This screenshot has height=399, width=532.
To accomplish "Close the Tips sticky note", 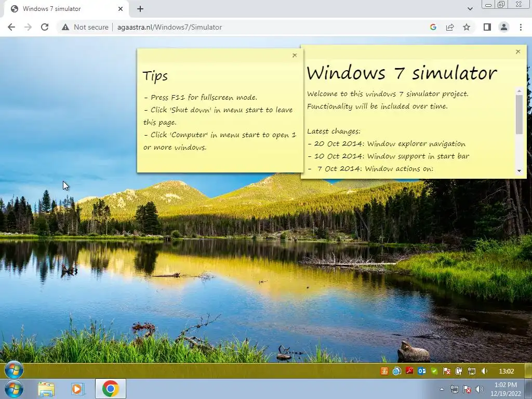I will click(x=295, y=55).
